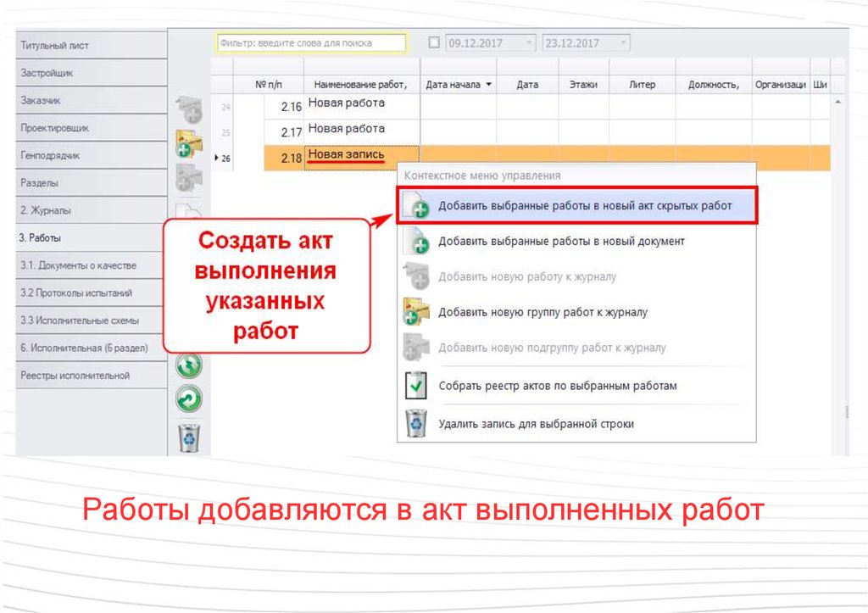Open 'Титульный лист' in the sidebar
Screen dimensions: 868x613
[83, 46]
